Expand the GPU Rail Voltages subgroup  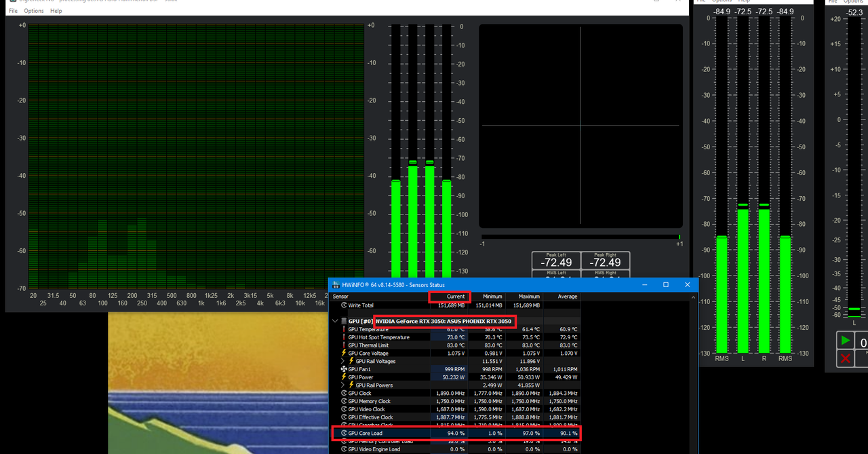343,361
